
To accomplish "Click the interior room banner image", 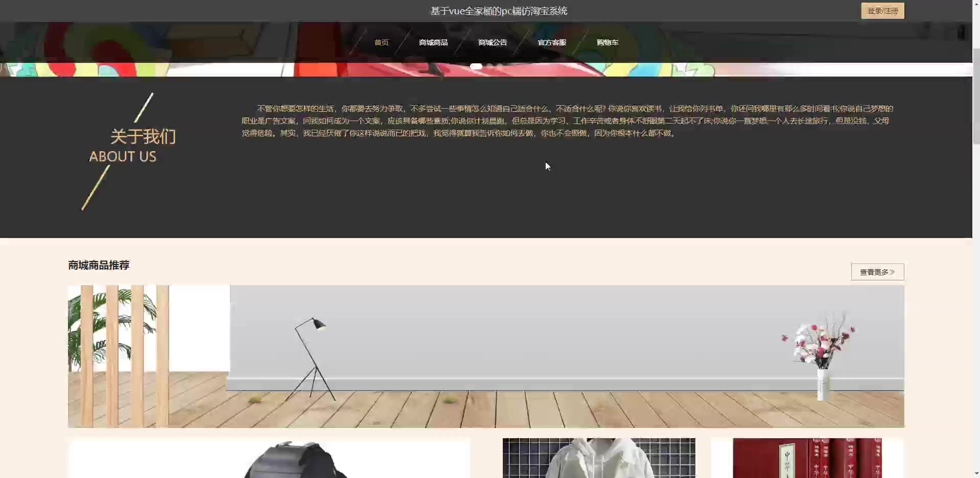I will click(486, 356).
